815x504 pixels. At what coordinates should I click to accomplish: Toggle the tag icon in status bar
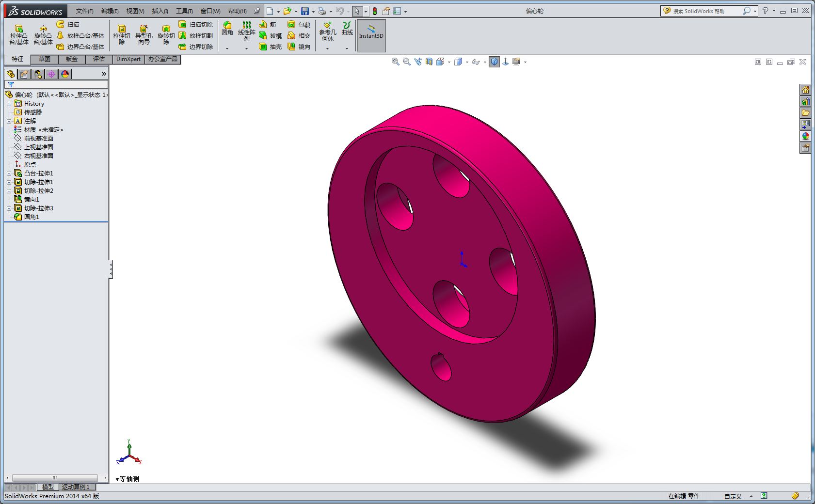795,496
